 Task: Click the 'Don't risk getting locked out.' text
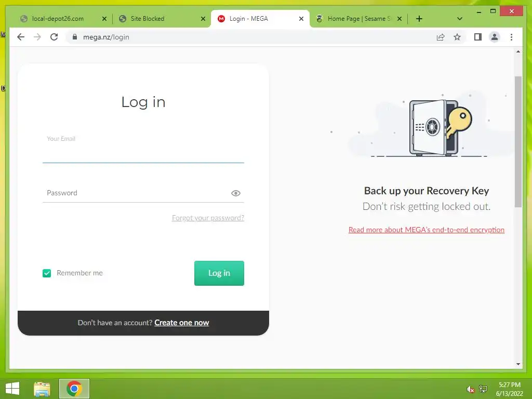[427, 206]
